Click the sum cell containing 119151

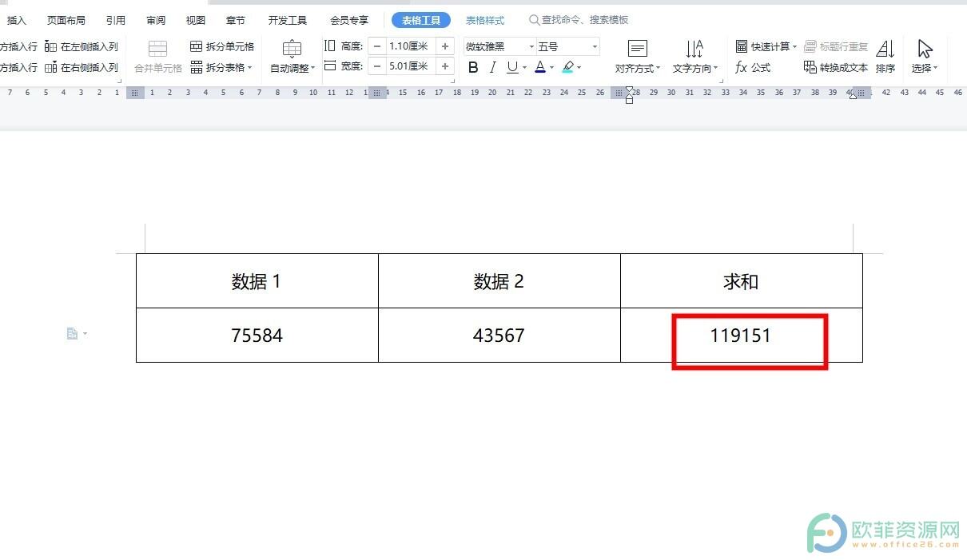point(742,336)
